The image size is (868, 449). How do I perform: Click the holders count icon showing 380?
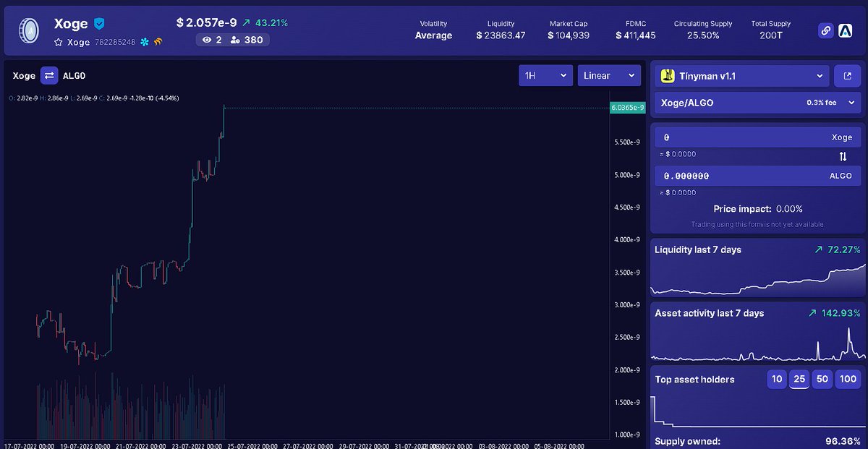tap(234, 40)
